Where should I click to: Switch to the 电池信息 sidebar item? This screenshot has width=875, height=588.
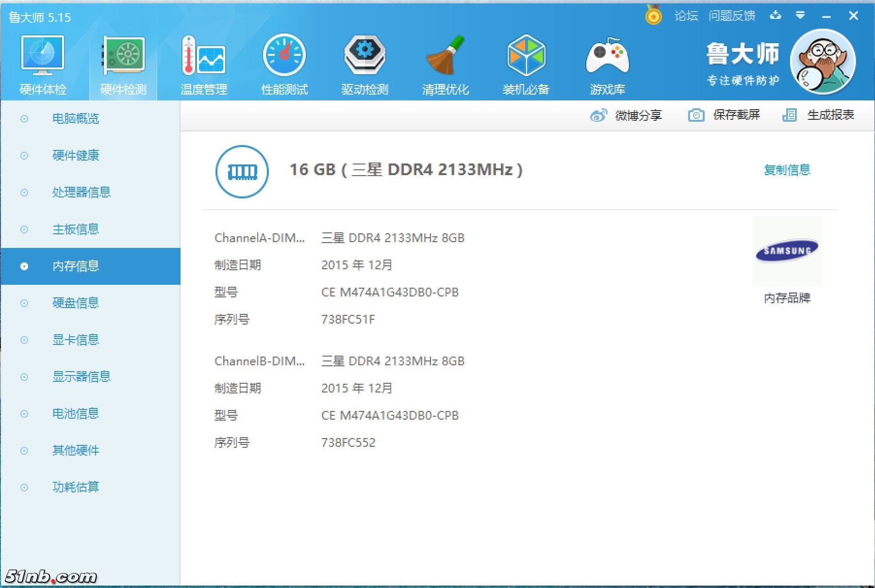point(76,414)
